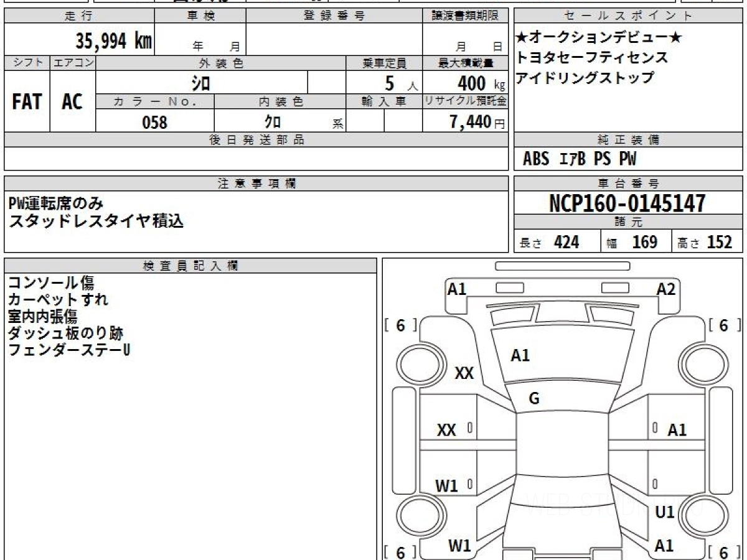Click the length value 長さ 424
Viewport: 747px width, 560px height.
549,242
